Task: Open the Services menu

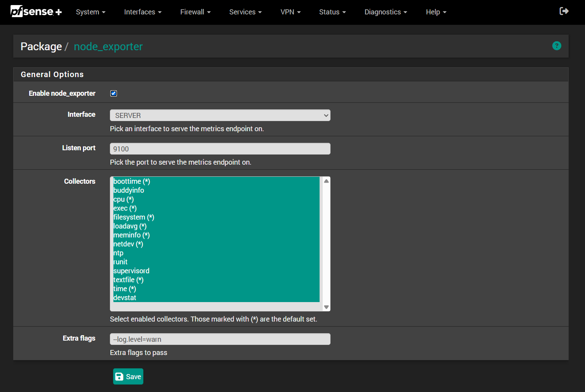Action: (246, 12)
